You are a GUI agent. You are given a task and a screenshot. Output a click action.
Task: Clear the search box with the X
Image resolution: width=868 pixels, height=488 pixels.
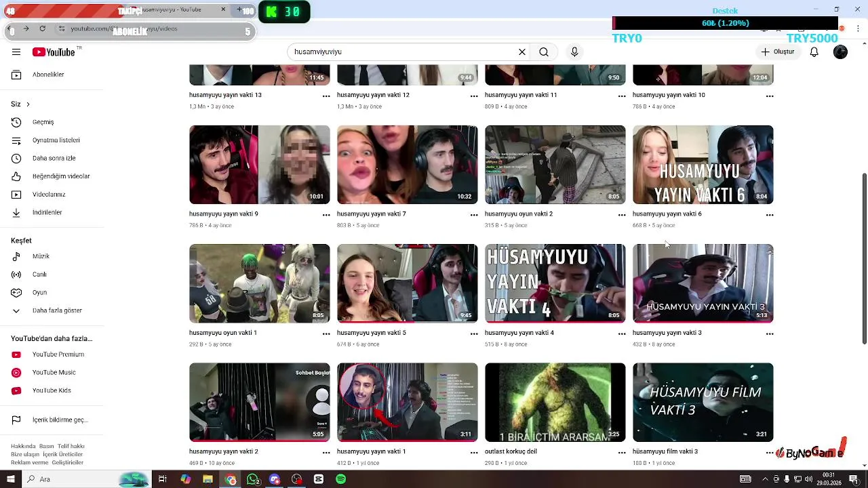coord(522,52)
